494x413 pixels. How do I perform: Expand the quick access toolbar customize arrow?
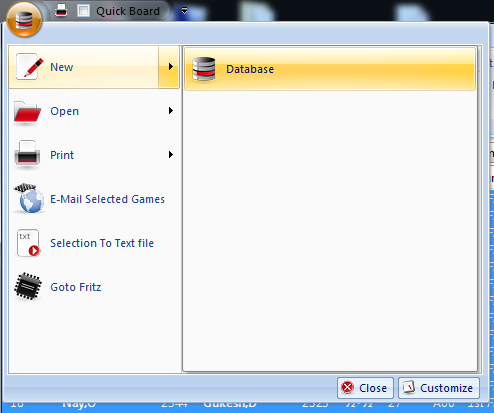184,11
